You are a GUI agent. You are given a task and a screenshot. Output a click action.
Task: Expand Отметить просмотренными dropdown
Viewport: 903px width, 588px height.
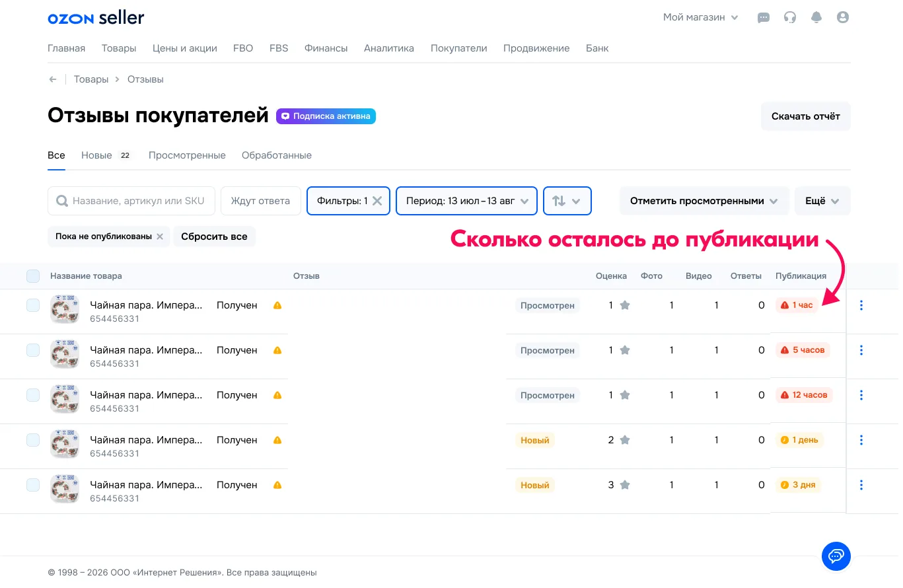704,201
